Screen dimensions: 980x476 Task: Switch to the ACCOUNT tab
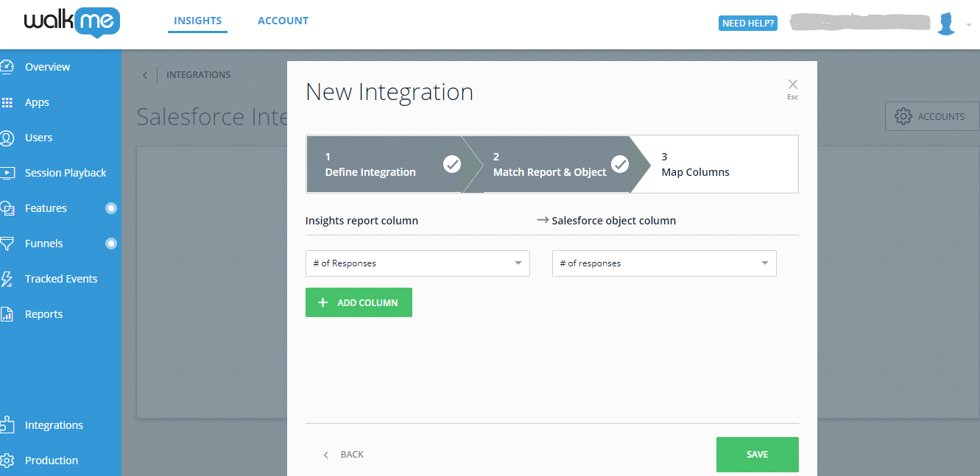283,21
